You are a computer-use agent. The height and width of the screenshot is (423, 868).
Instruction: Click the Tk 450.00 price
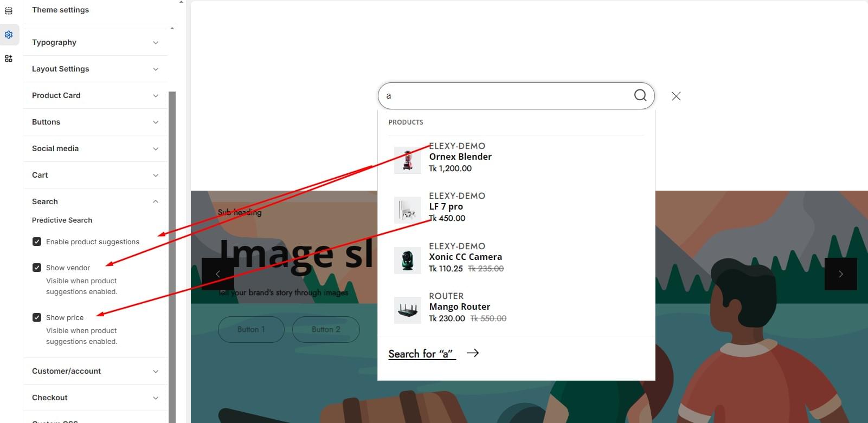[447, 218]
